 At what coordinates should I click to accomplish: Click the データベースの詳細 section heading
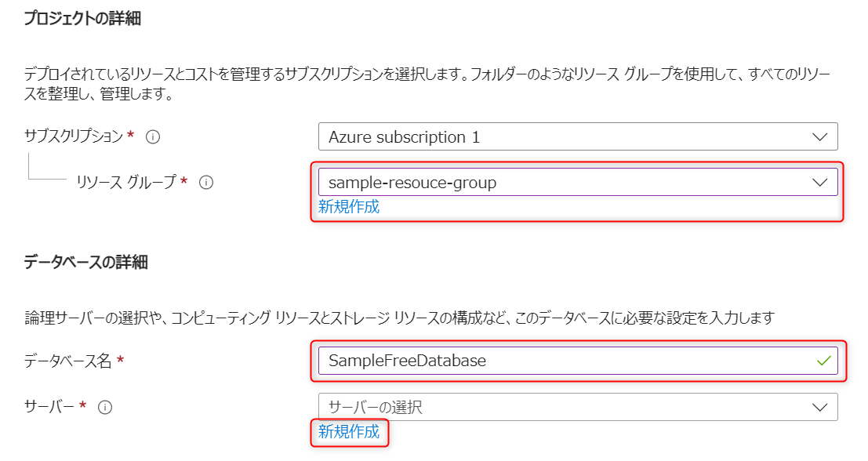(x=85, y=263)
